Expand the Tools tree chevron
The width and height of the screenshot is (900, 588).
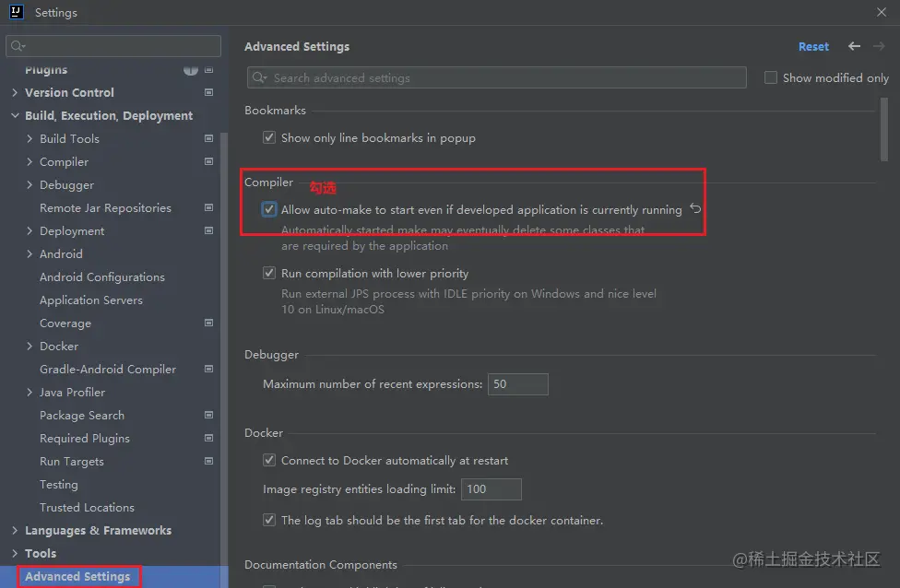tap(15, 553)
